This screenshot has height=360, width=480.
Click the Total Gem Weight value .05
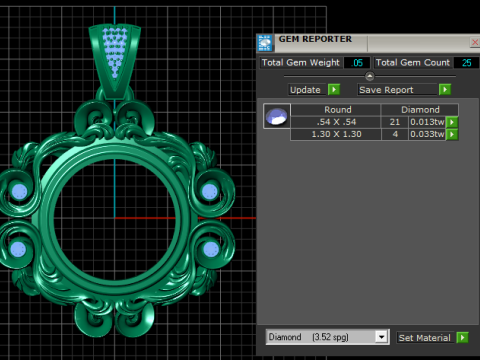click(x=357, y=63)
